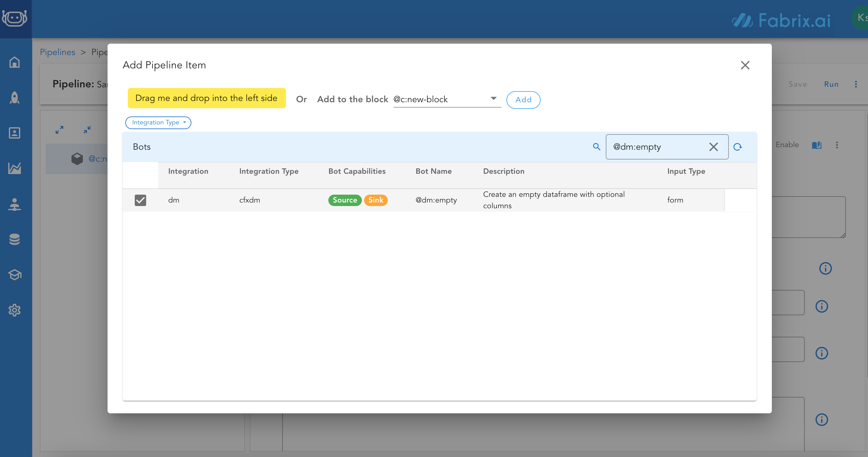Open the database stack sidebar icon
The image size is (868, 457).
click(15, 239)
